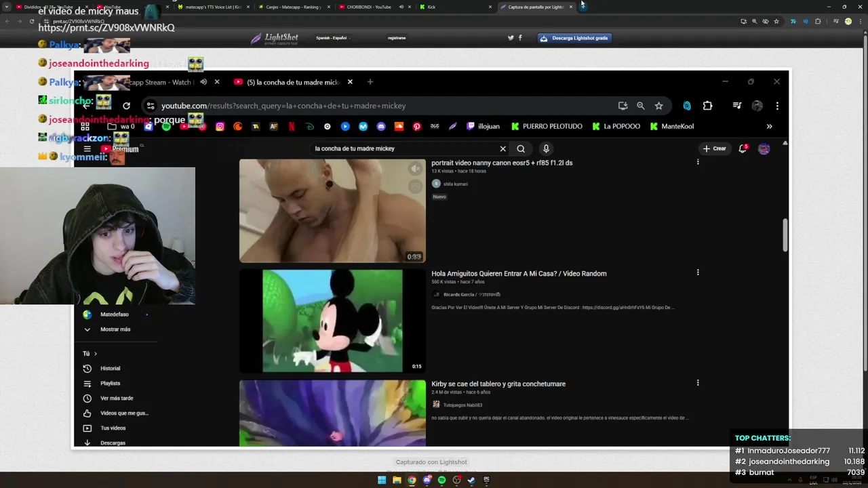868x488 pixels.
Task: Open Lightshot's Facebook icon
Action: point(520,38)
